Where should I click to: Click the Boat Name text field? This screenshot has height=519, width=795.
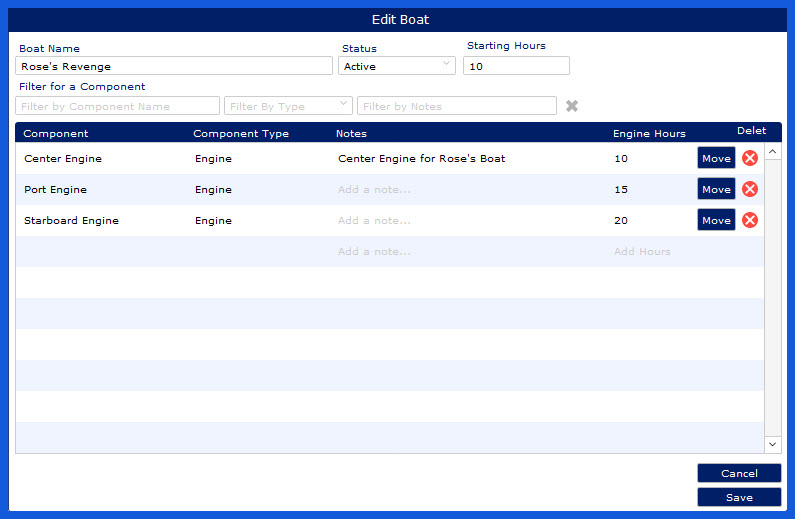pos(174,66)
